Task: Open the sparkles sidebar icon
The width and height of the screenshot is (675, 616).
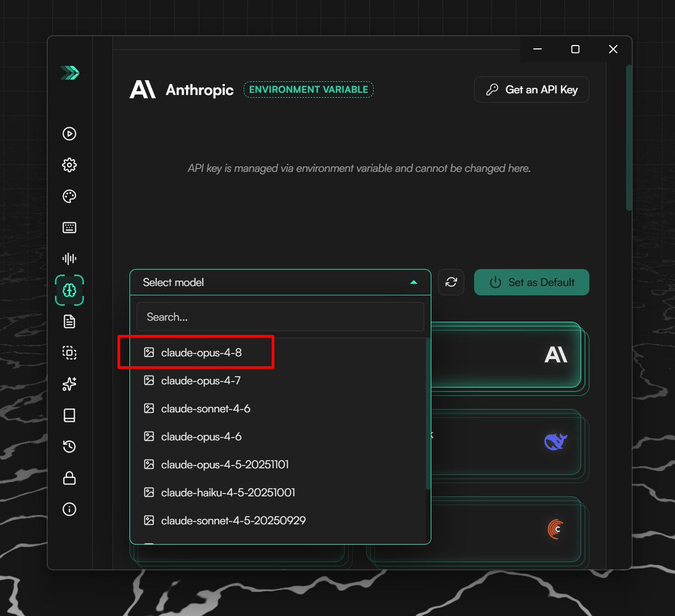Action: pyautogui.click(x=69, y=384)
